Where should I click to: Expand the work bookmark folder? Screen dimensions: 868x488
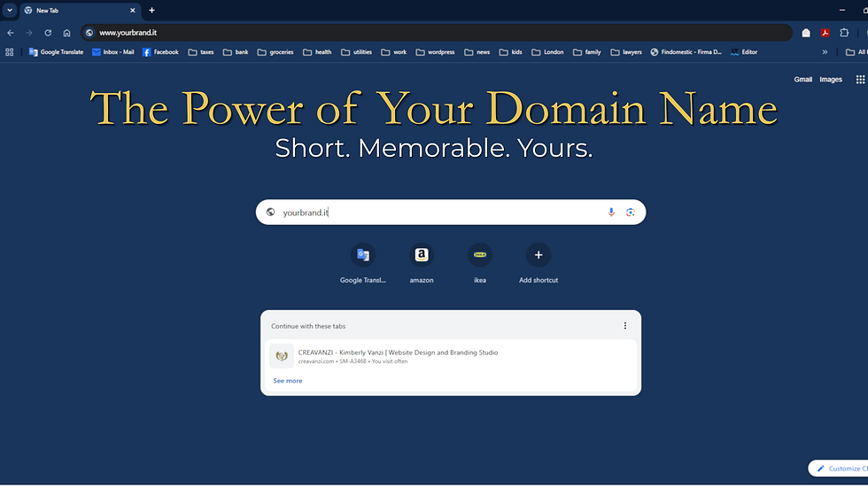[394, 52]
